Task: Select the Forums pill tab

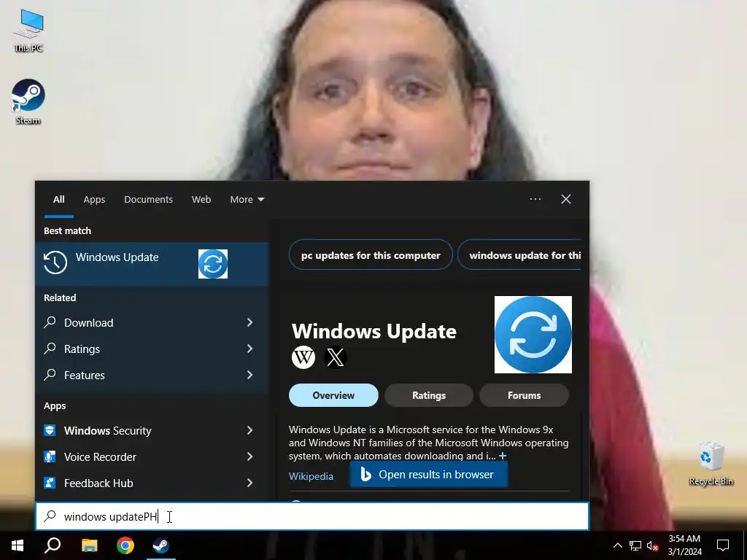Action: (524, 395)
